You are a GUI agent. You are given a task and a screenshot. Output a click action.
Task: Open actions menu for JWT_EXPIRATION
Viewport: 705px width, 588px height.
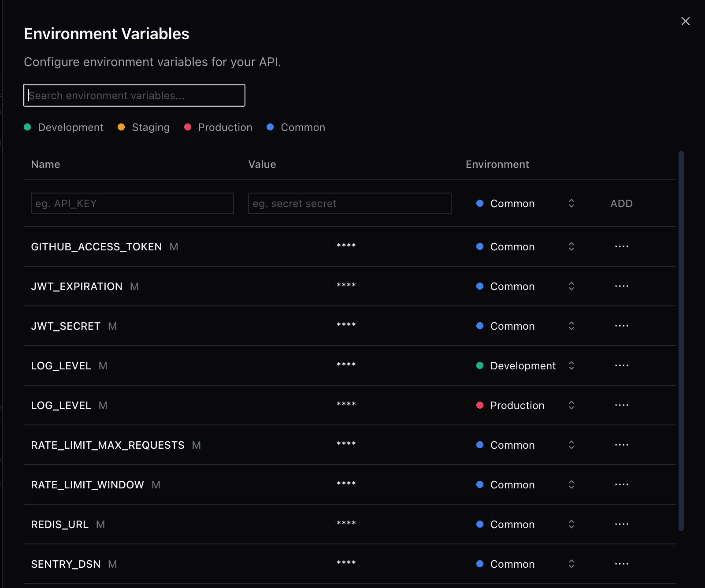click(621, 286)
